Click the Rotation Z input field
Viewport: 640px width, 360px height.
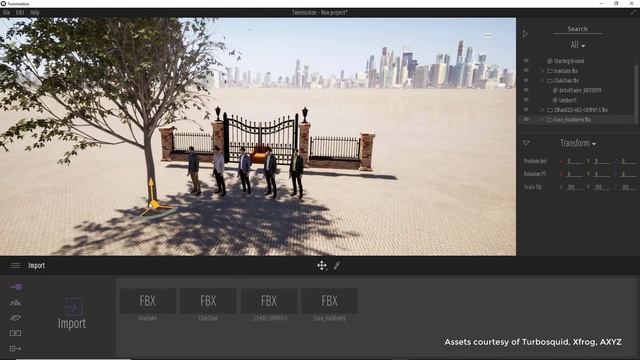(x=628, y=174)
